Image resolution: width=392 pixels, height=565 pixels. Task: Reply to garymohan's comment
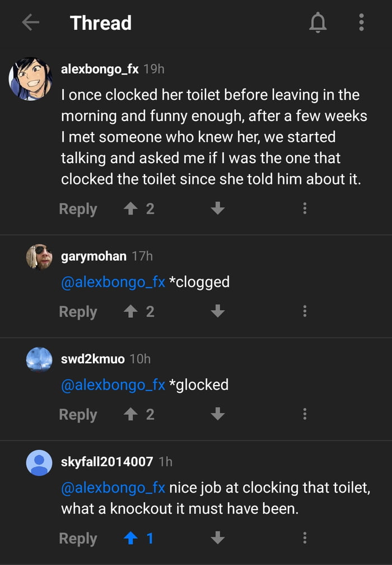78,312
